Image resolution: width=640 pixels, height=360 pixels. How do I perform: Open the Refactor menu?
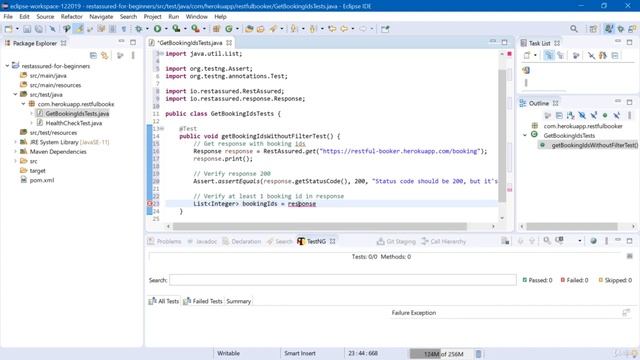(x=71, y=16)
